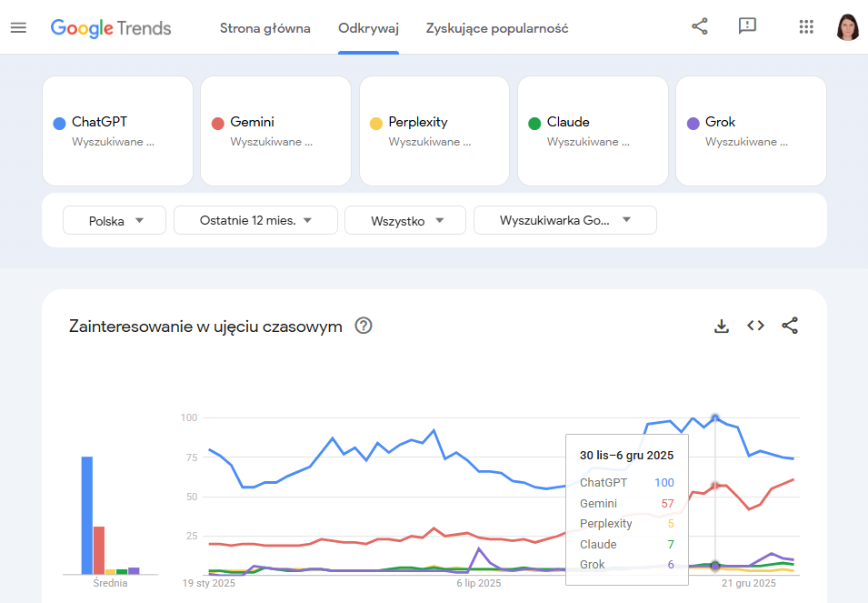
Task: Click the share icon in the header
Action: tap(700, 26)
